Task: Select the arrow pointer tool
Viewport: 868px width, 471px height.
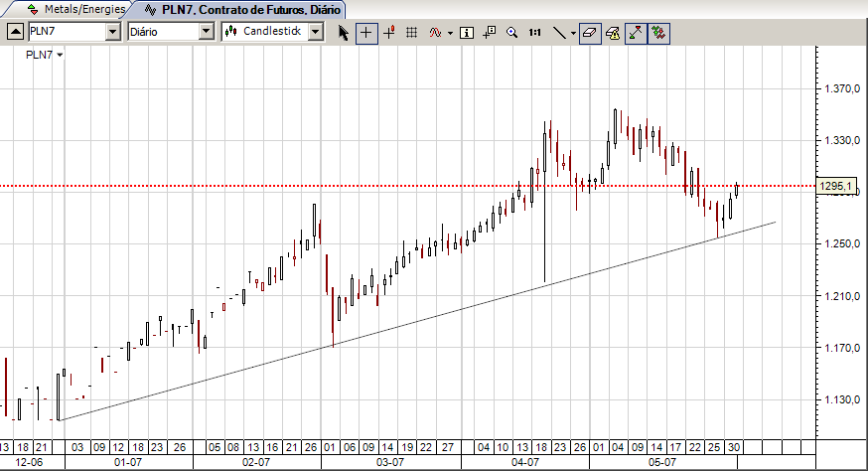Action: coord(344,33)
